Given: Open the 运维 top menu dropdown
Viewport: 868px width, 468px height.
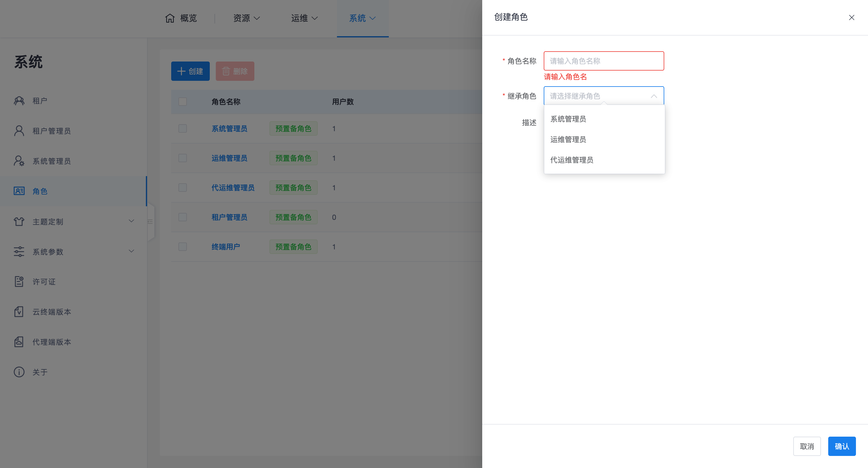Looking at the screenshot, I should pos(305,18).
